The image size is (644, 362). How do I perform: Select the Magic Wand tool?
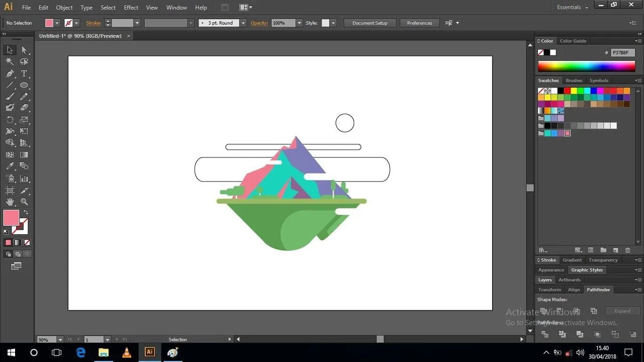pos(10,61)
